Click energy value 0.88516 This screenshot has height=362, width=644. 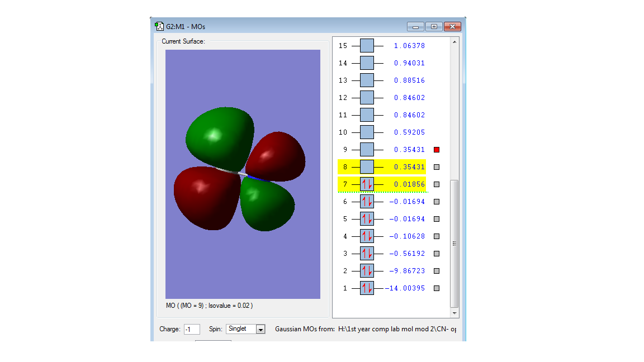click(x=409, y=80)
